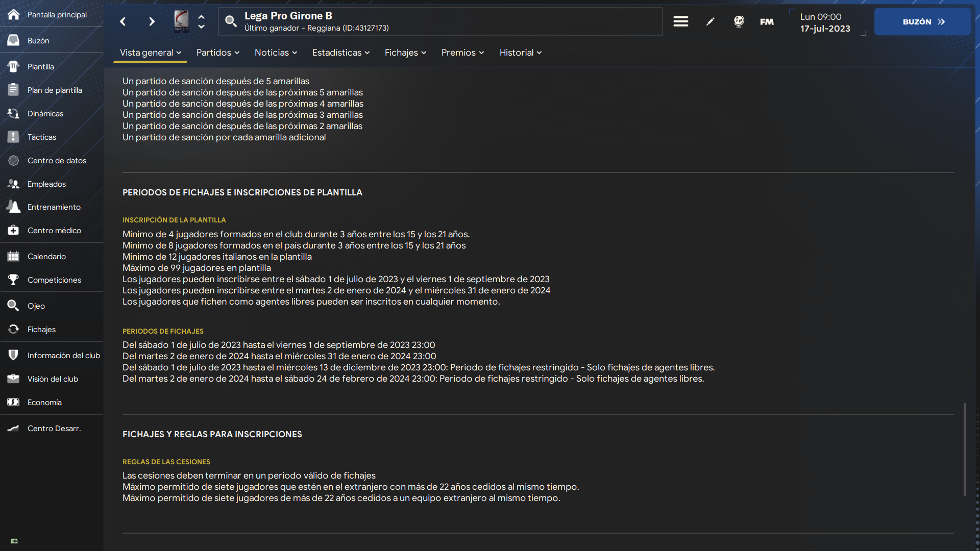Click the pencil edit icon
The height and width of the screenshot is (551, 980).
710,21
